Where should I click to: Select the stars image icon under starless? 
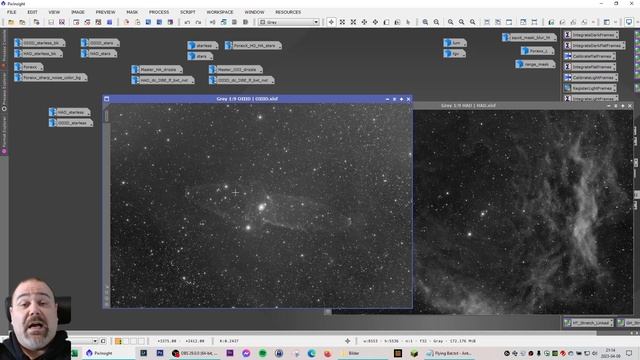(200, 56)
